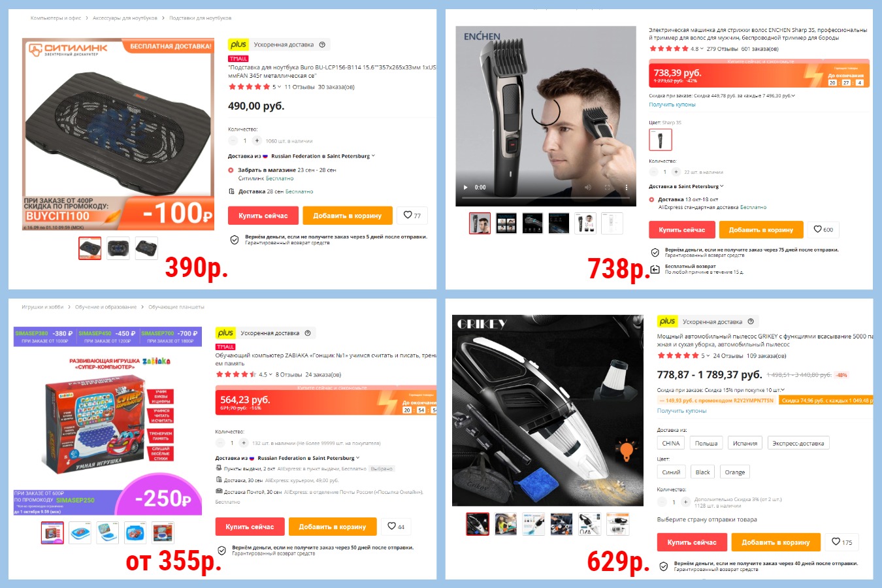Screen dimensions: 882x588
Task: Choose CHINA as shipping origin
Action: [671, 443]
